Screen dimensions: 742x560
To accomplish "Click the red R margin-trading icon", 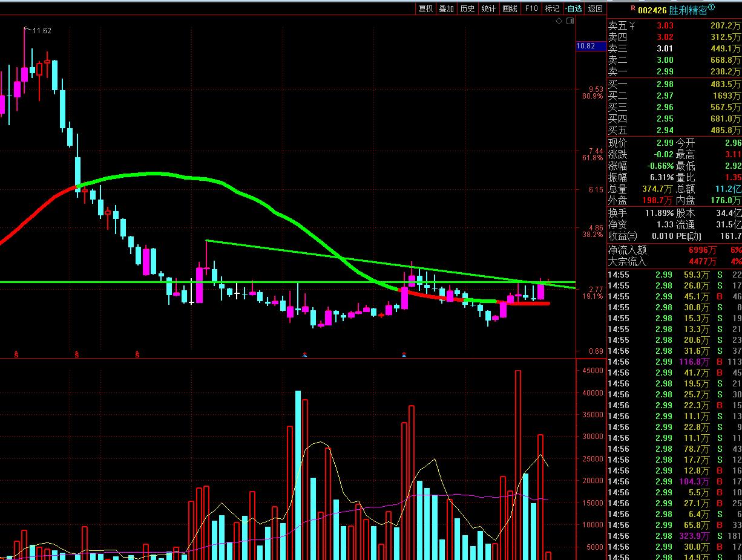I will click(x=633, y=8).
